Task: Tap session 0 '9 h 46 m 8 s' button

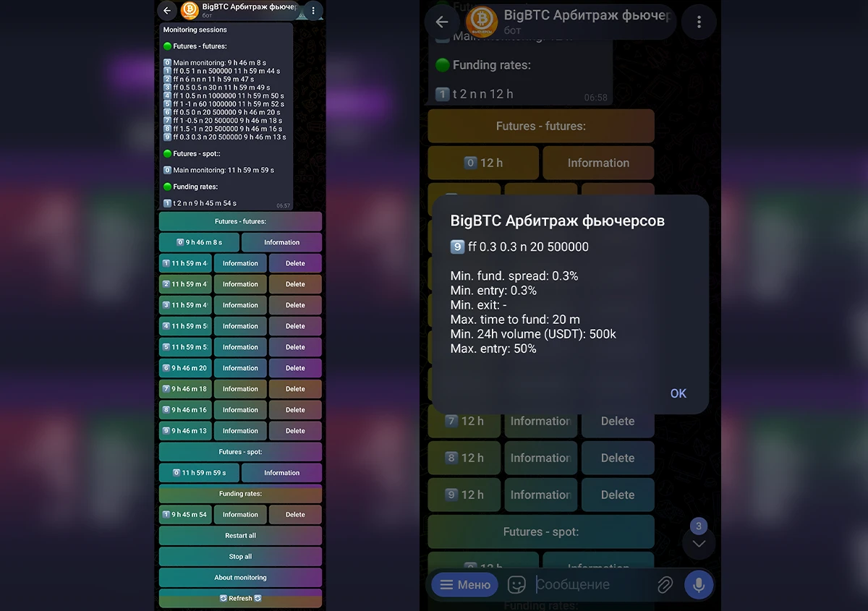Action: pyautogui.click(x=199, y=242)
